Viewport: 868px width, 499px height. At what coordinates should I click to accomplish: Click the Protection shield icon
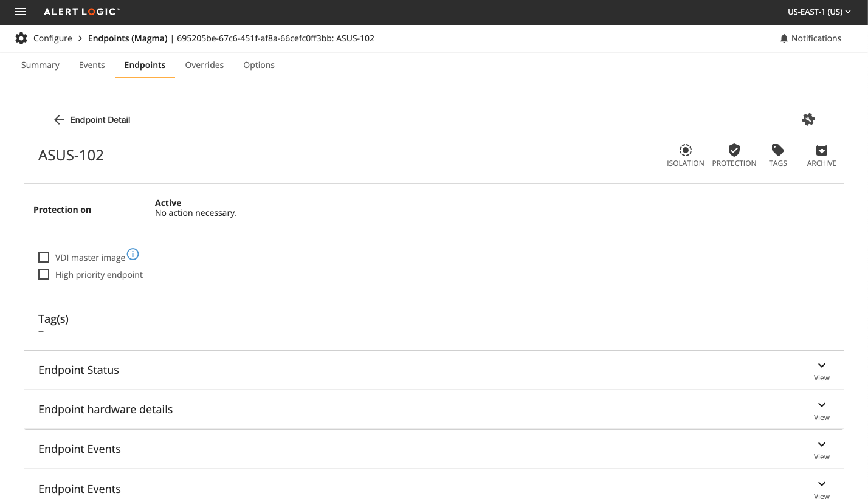pos(734,150)
